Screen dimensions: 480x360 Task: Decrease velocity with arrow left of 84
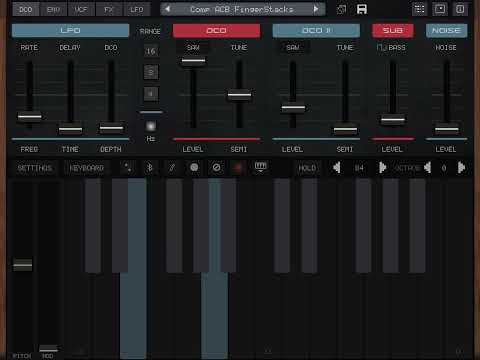337,168
